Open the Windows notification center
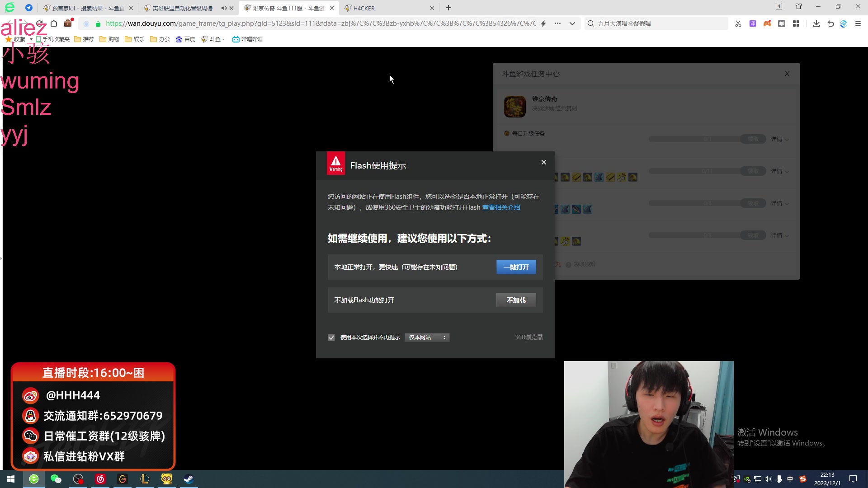Viewport: 868px width, 488px height. pos(853,479)
